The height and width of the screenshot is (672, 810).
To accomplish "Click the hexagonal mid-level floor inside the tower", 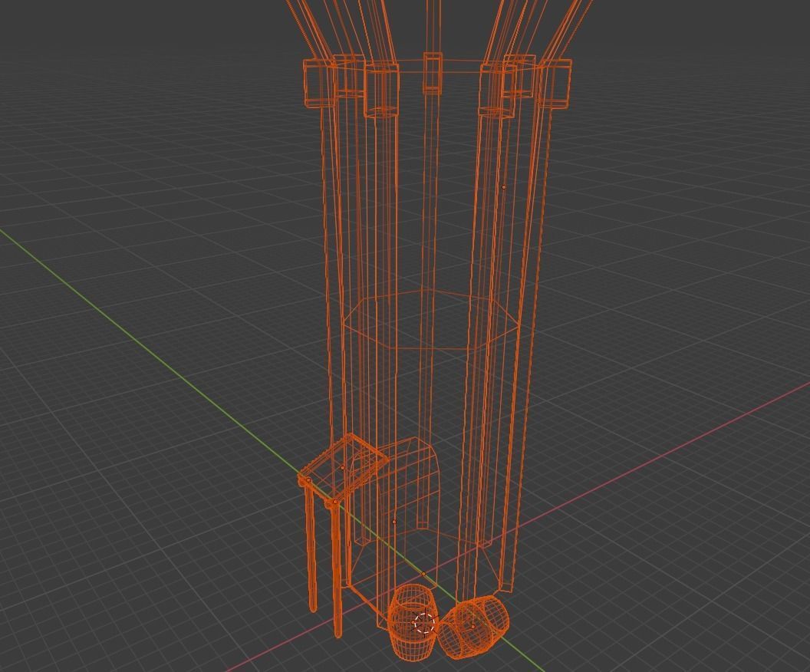I will [x=430, y=320].
